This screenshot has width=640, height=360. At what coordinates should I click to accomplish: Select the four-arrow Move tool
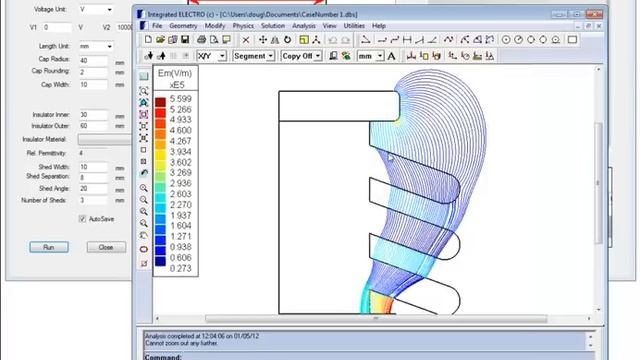(x=263, y=40)
